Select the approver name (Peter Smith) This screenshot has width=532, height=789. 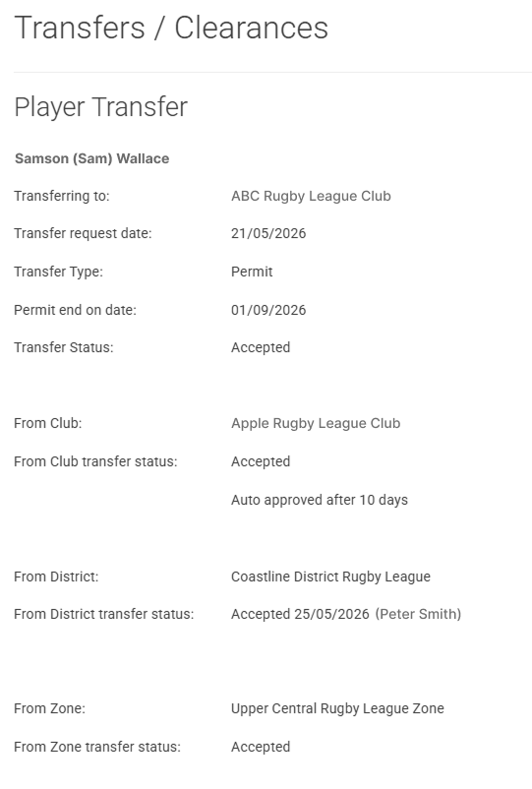(418, 615)
